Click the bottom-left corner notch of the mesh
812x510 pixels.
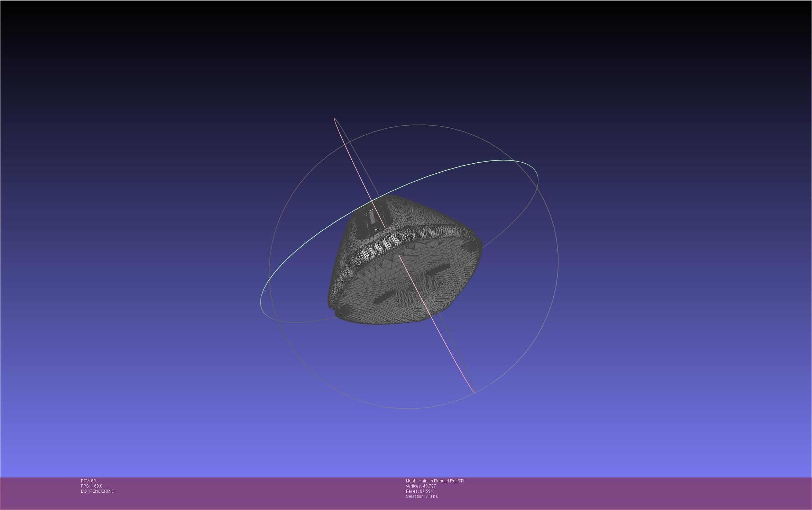(x=341, y=313)
